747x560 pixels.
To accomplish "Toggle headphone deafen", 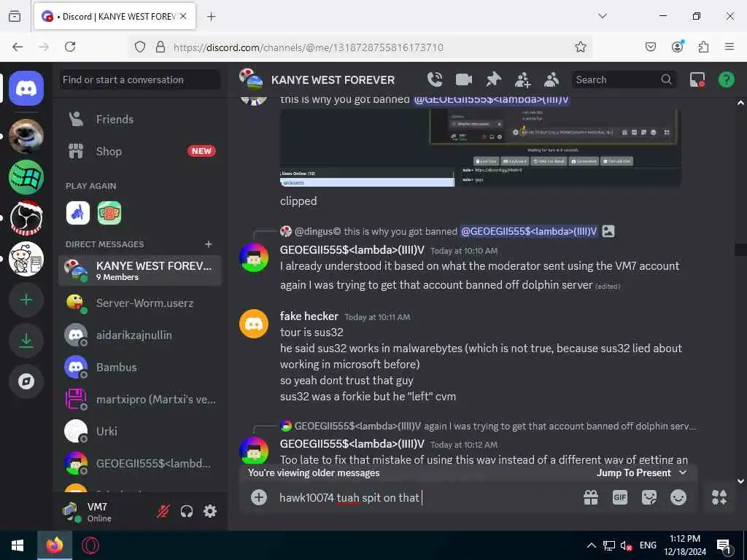I will pyautogui.click(x=187, y=511).
